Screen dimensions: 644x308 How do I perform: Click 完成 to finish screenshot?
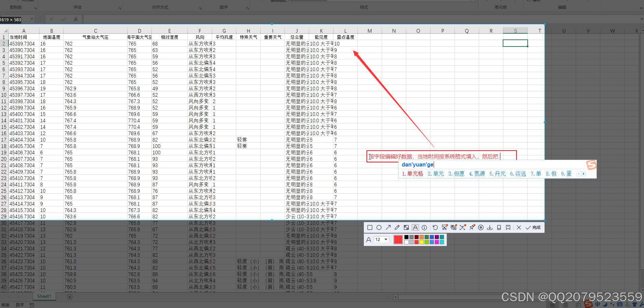pos(533,227)
